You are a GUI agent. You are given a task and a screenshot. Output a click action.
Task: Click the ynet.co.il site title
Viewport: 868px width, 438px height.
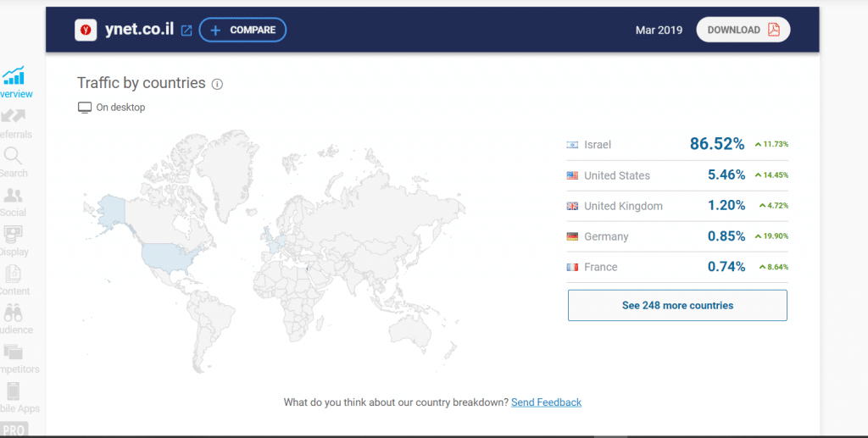point(140,30)
